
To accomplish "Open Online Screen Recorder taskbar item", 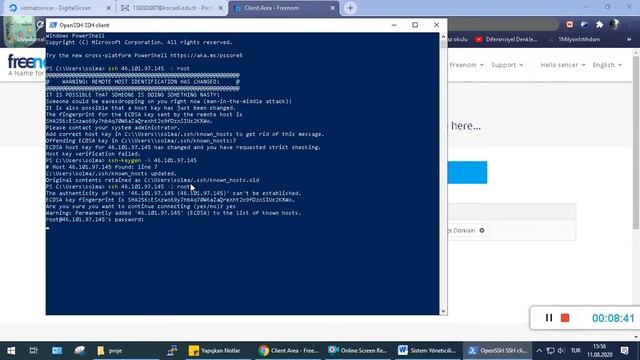I will [x=358, y=351].
